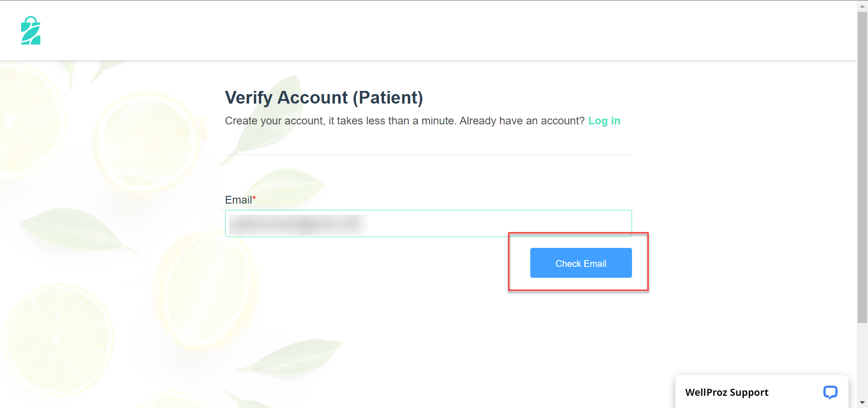Click the vertical scrollbar thumb
868x408 pixels.
[862, 167]
